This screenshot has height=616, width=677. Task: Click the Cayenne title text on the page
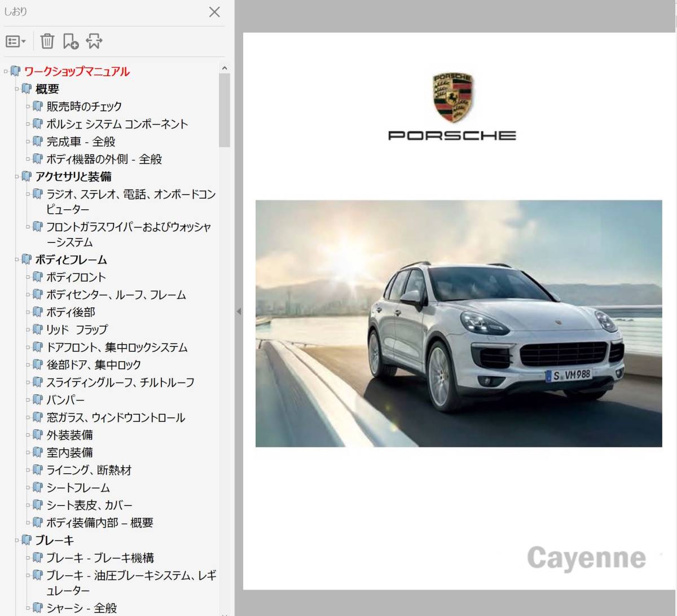click(587, 559)
